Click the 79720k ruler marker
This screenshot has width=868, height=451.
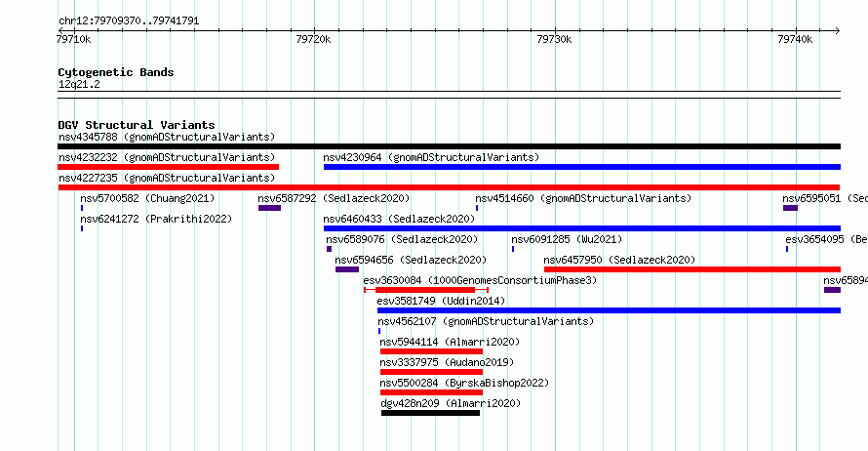pos(313,39)
